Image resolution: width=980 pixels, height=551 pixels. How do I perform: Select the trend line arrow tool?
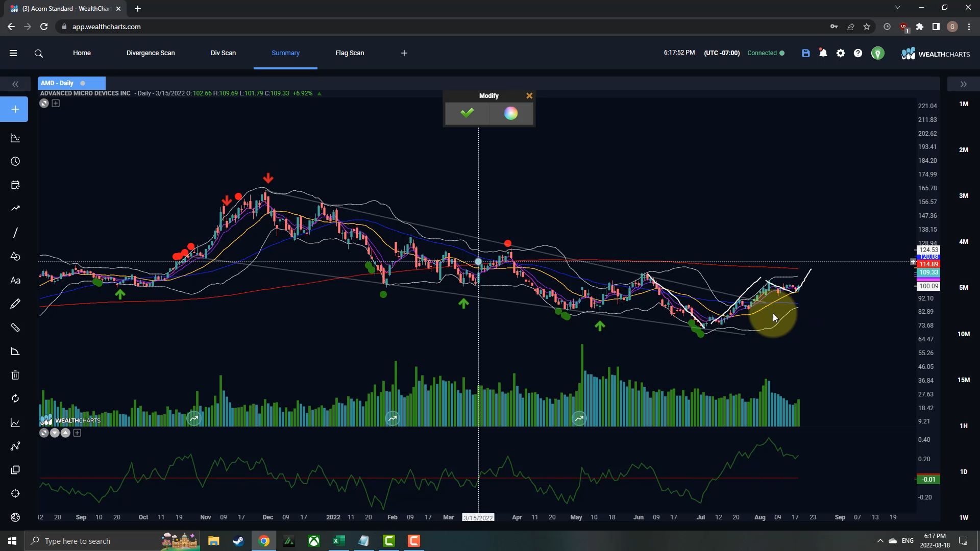[x=15, y=208]
